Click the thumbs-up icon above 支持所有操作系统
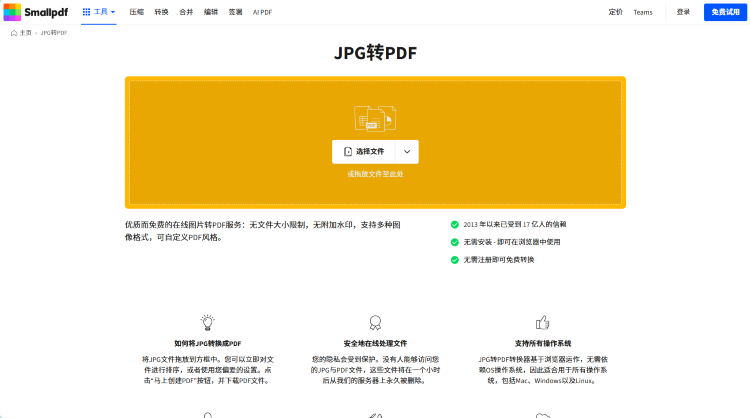 click(x=542, y=323)
